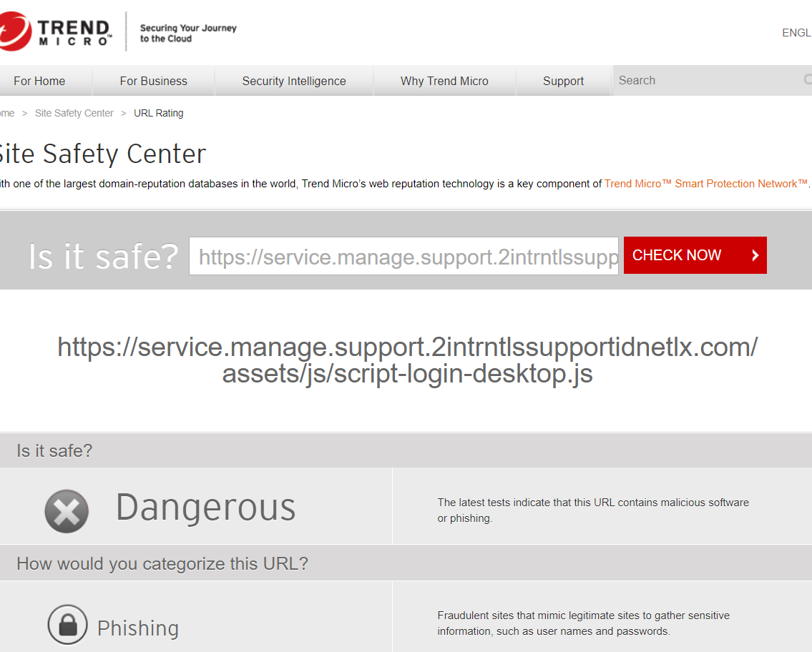
Task: Click the Phishing padlock icon
Action: [68, 625]
